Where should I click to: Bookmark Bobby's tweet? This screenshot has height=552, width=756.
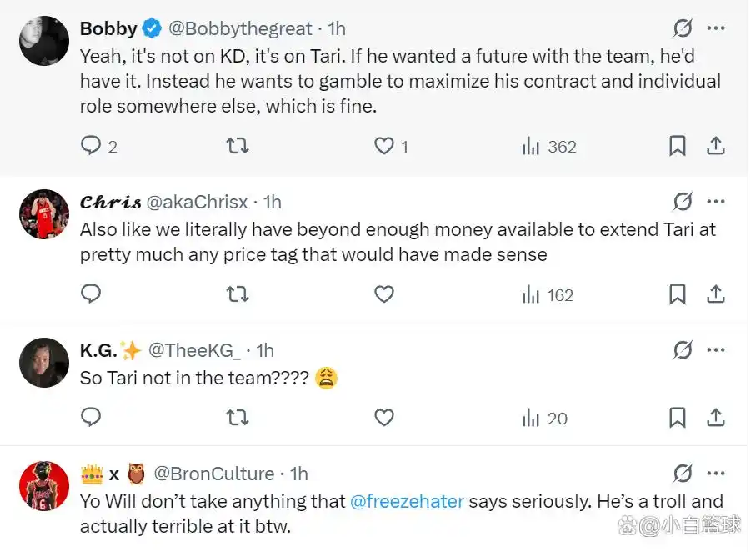point(678,146)
